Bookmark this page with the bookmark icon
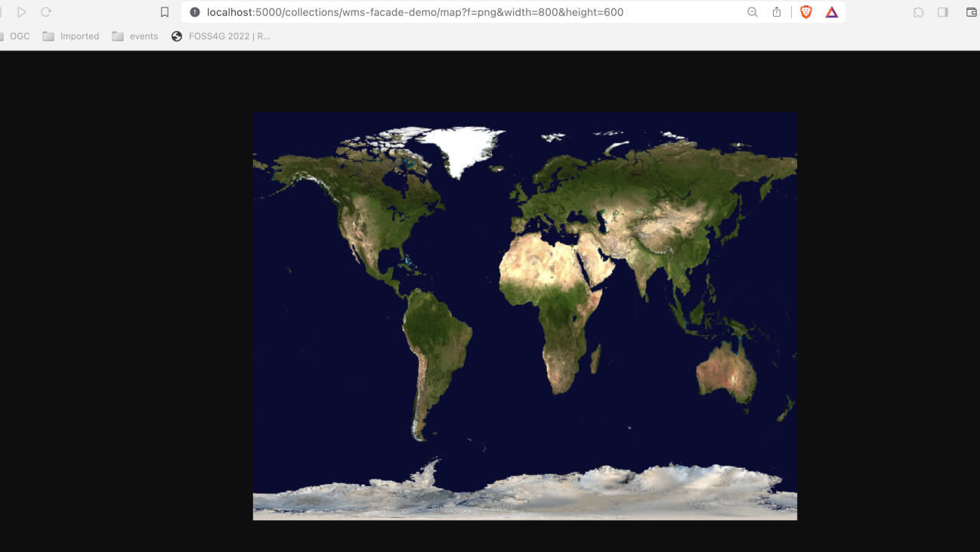 165,12
